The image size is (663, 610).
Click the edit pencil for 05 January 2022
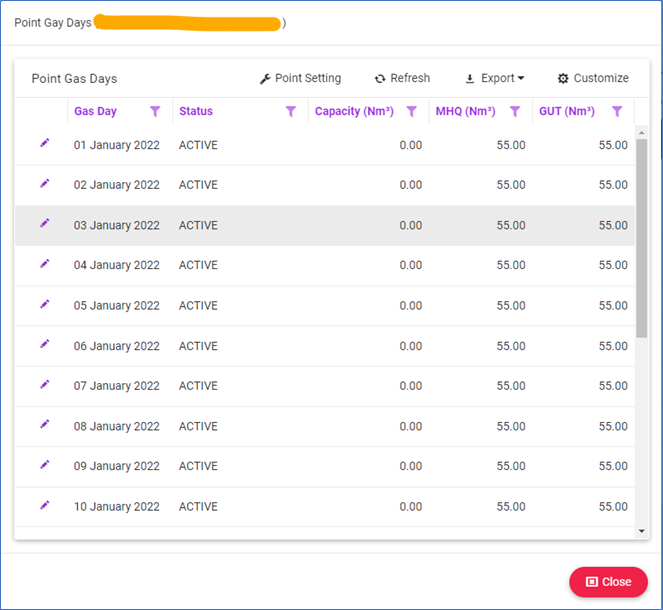pyautogui.click(x=44, y=304)
